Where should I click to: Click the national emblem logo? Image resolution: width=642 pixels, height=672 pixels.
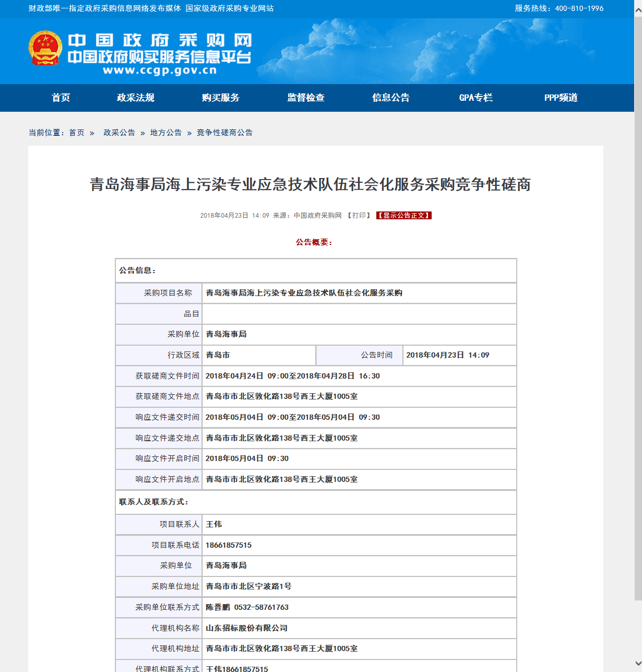pos(45,48)
